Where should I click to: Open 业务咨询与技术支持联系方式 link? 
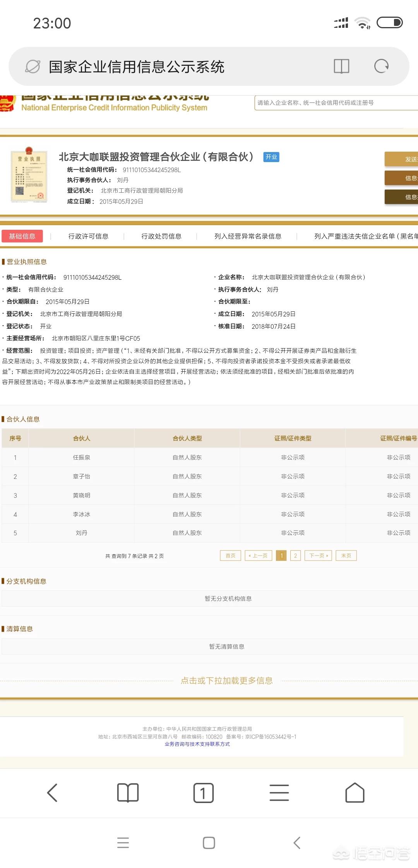point(197,744)
